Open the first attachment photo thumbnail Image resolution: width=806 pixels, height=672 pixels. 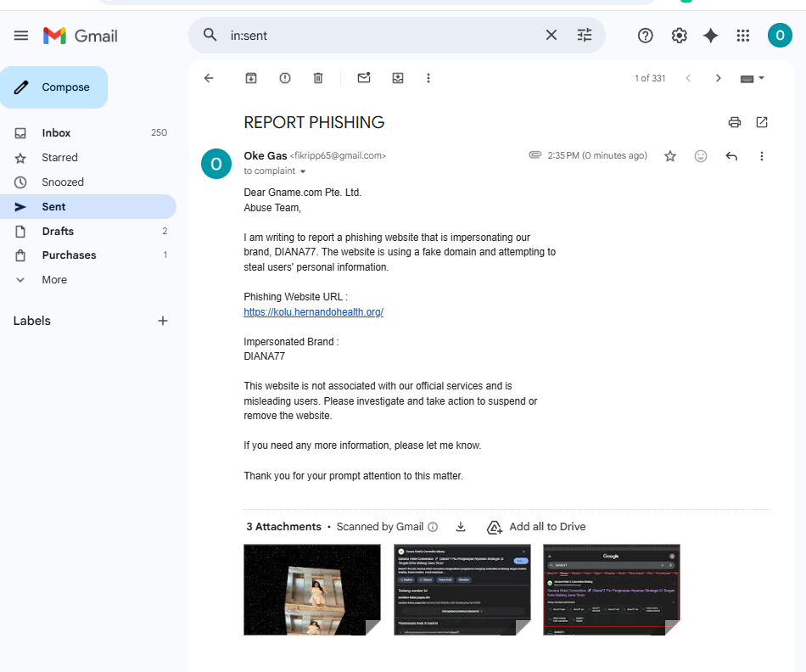[x=312, y=590]
